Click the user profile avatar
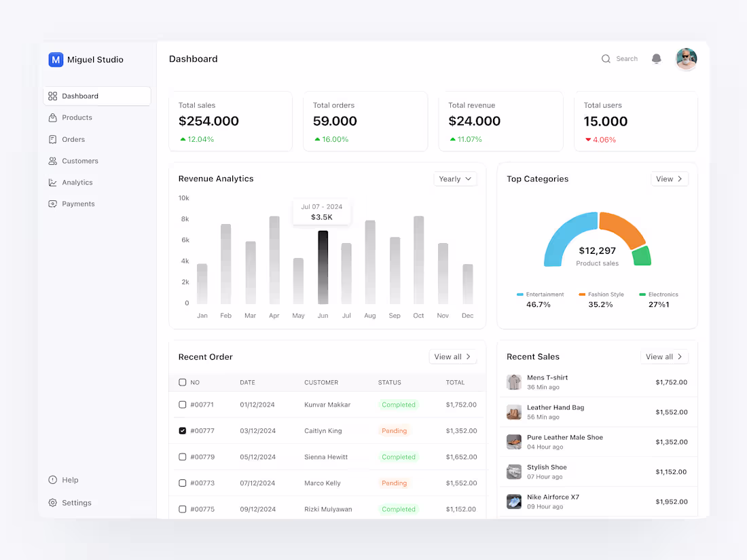The image size is (747, 560). click(x=686, y=59)
